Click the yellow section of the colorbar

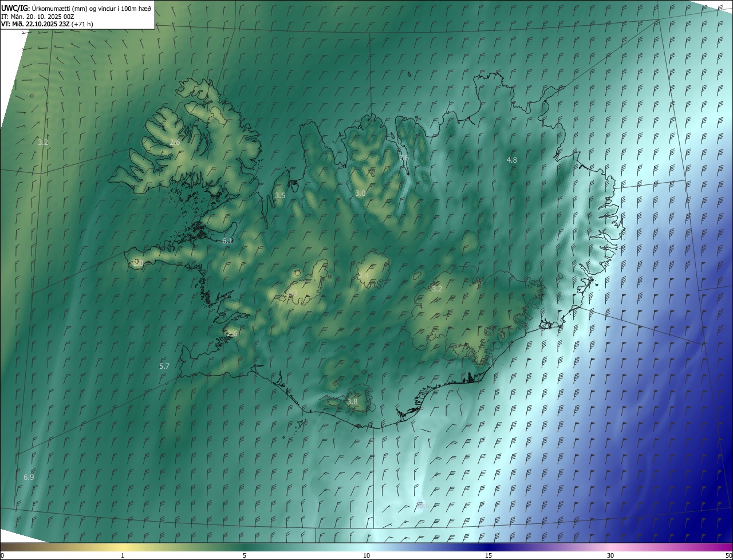coord(123,547)
